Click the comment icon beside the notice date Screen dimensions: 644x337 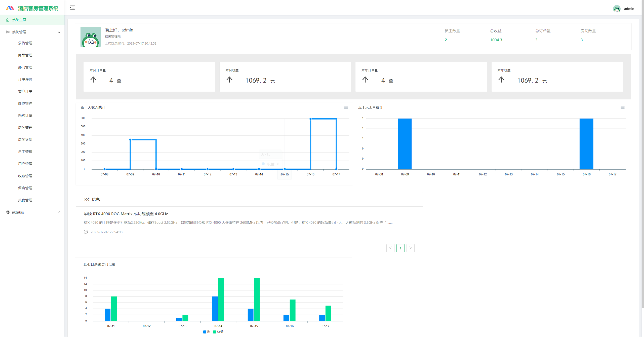pyautogui.click(x=86, y=232)
